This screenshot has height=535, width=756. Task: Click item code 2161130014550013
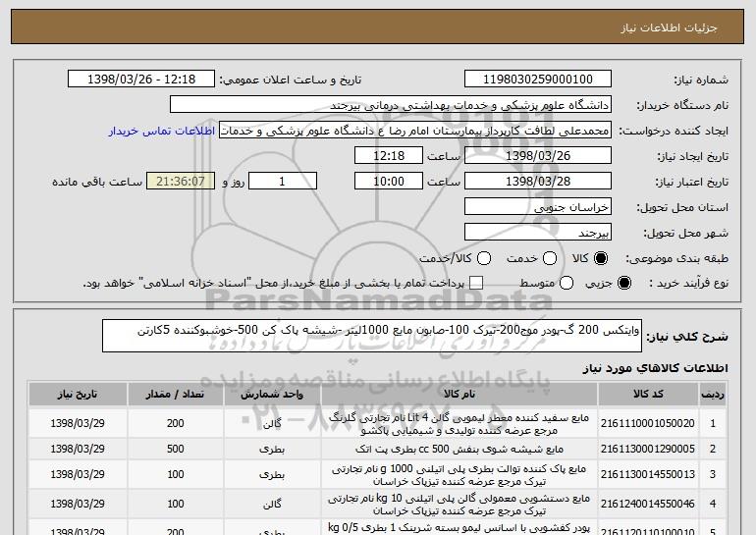pyautogui.click(x=648, y=474)
